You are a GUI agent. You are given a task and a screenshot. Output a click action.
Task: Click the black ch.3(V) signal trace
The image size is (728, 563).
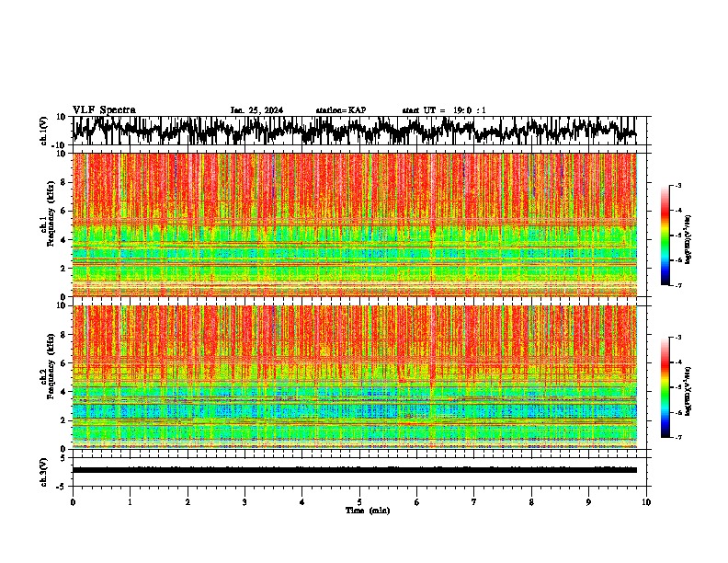[x=355, y=470]
